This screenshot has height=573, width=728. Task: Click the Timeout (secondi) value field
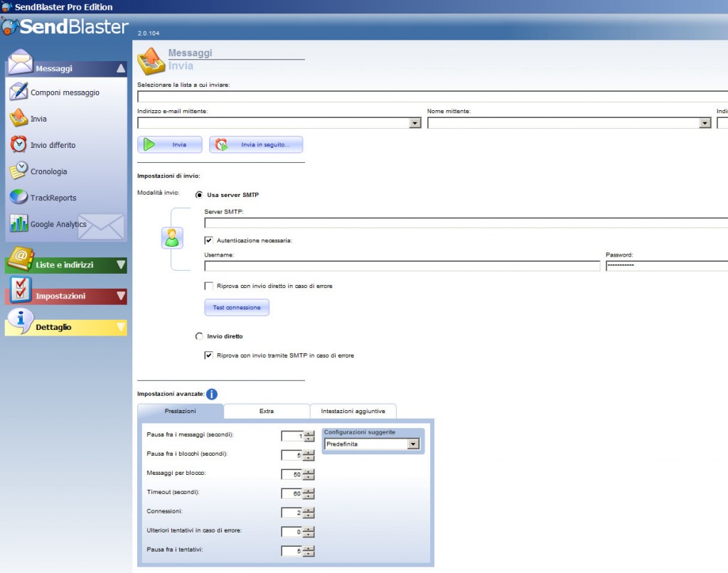[x=292, y=493]
